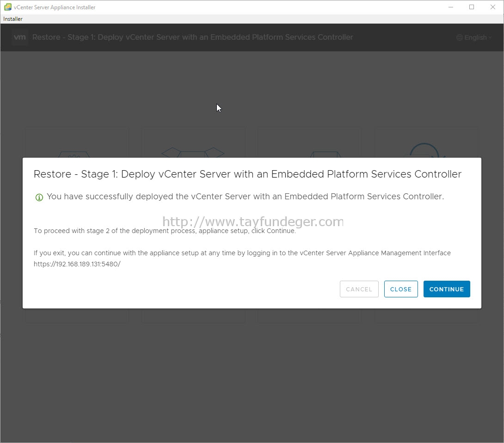Click the greyed CANCEL button
The image size is (504, 443).
tap(359, 289)
